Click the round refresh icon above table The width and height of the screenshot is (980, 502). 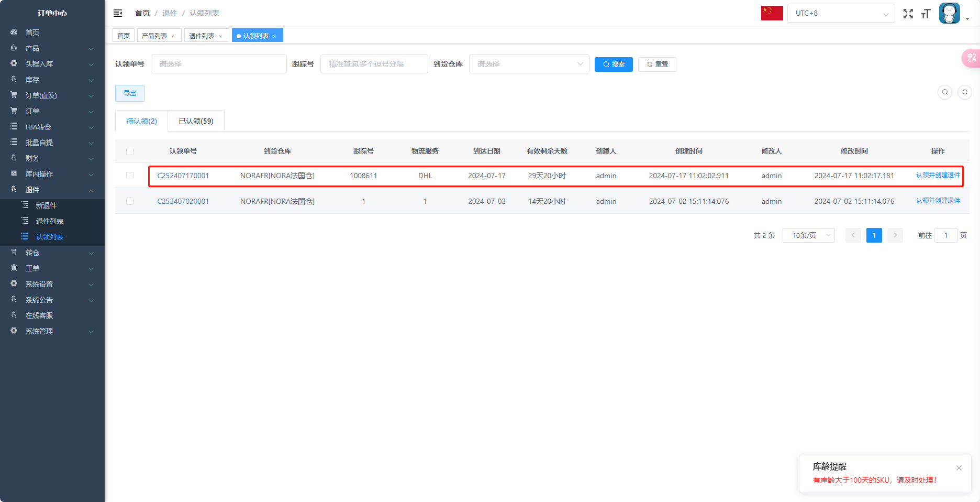click(965, 92)
